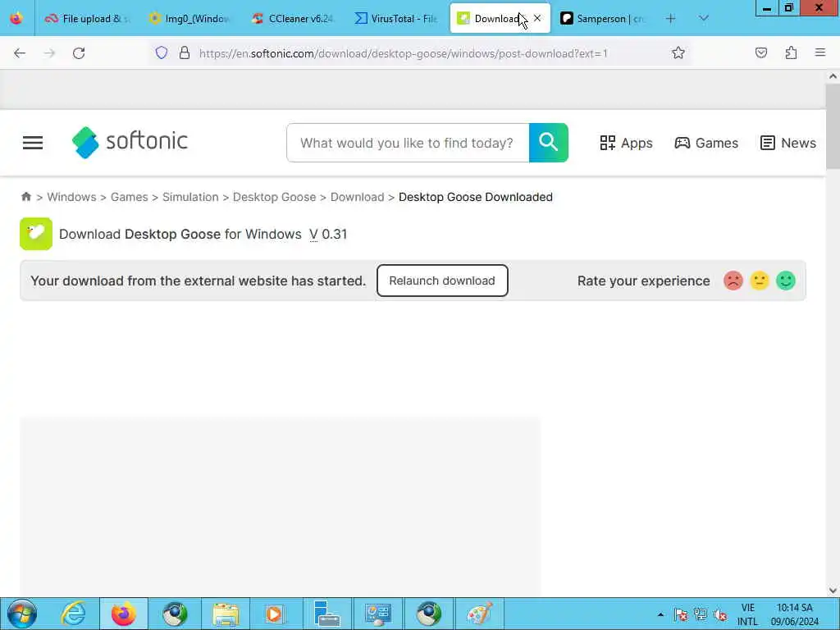Go back using the browser back arrow

(x=20, y=53)
